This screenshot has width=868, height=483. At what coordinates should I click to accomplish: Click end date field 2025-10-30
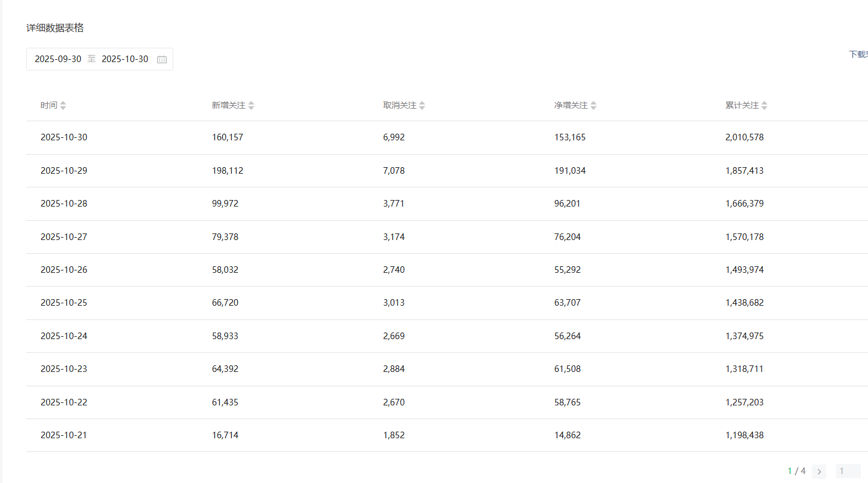[125, 59]
